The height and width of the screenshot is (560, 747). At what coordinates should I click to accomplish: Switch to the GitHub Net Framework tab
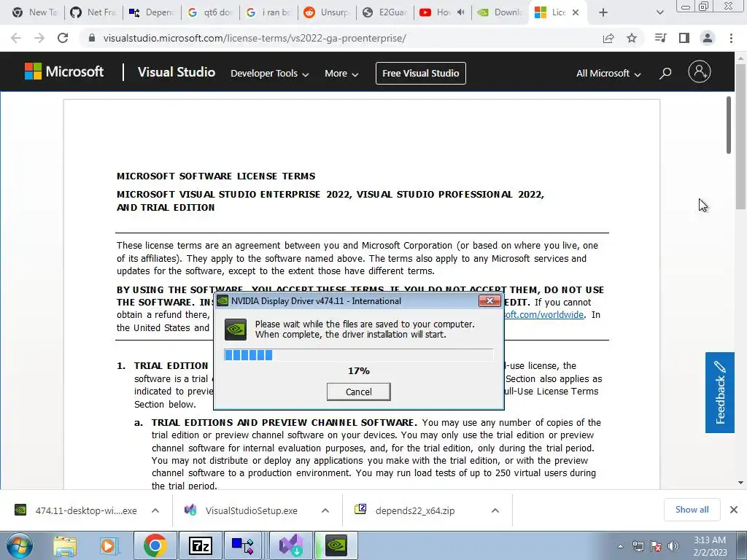pos(93,13)
